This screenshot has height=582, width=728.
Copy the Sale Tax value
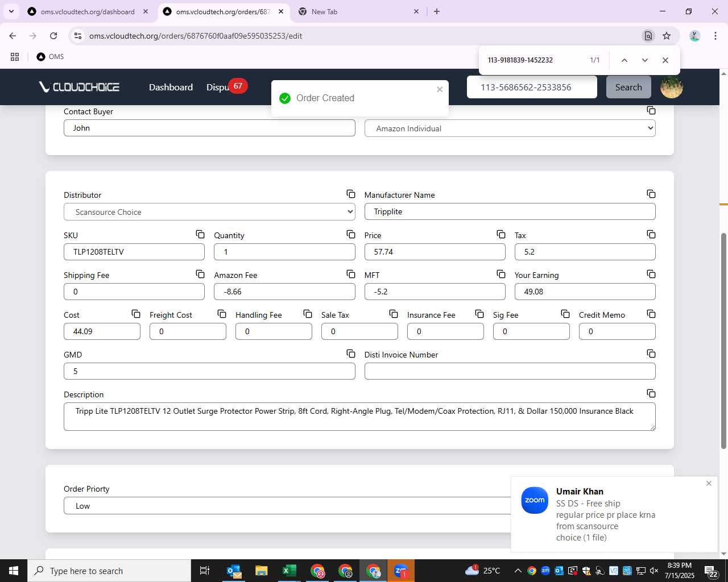coord(394,314)
